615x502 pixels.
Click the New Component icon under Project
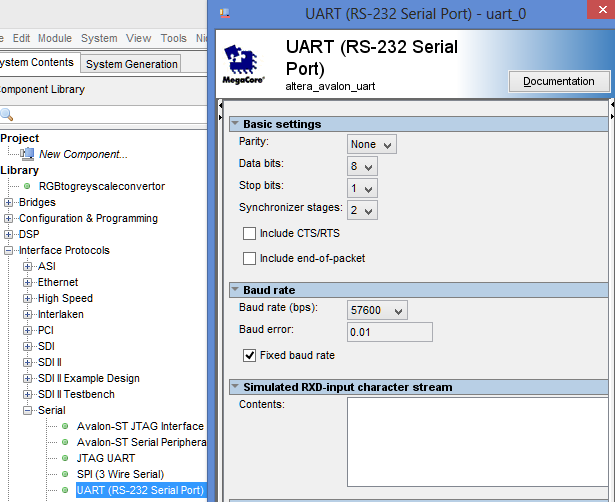click(x=27, y=154)
